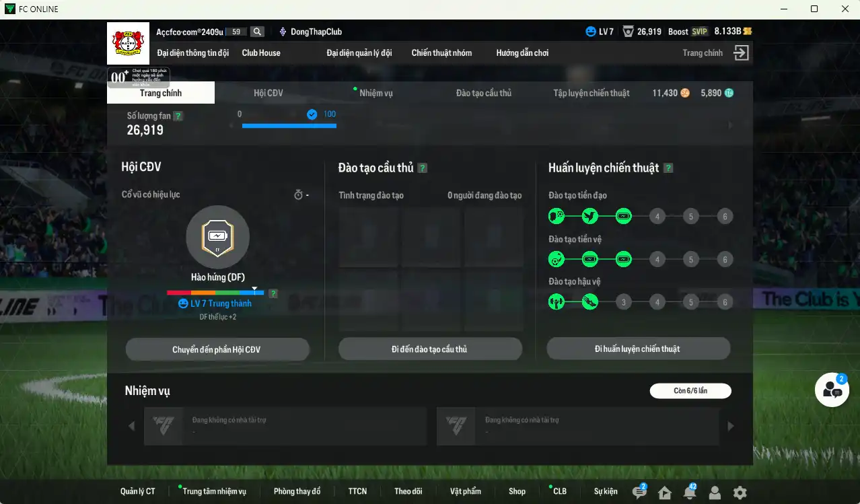
Task: Select the second Đào tạo hậu vệ training node
Action: pyautogui.click(x=589, y=302)
